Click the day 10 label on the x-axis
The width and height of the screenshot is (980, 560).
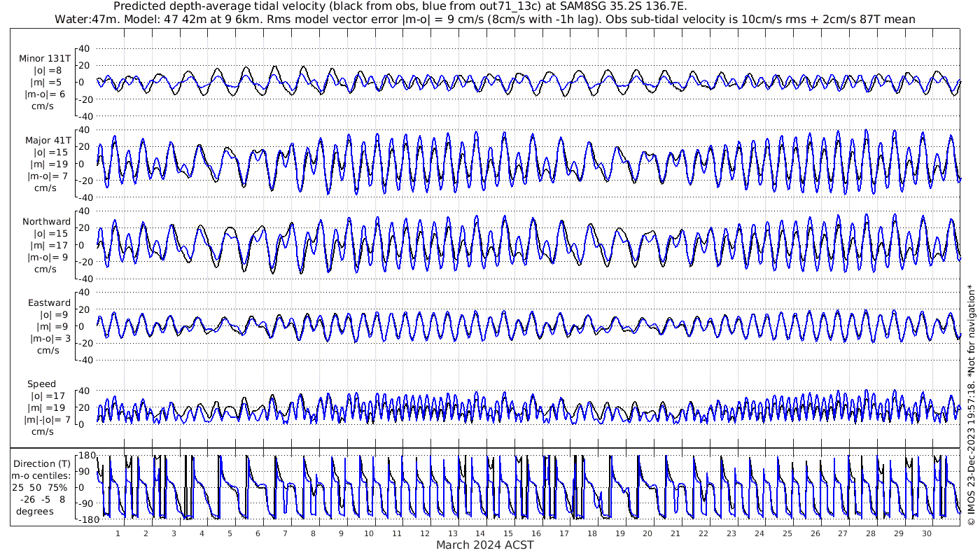369,533
